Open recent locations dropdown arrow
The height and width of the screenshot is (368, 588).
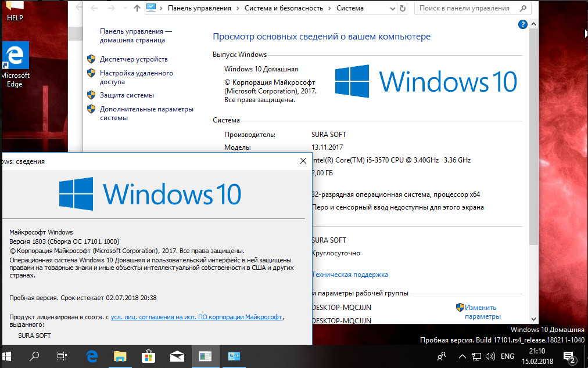(x=126, y=8)
